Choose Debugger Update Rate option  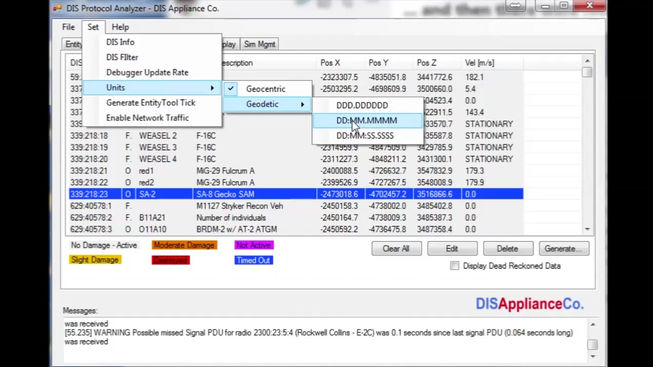coord(152,72)
